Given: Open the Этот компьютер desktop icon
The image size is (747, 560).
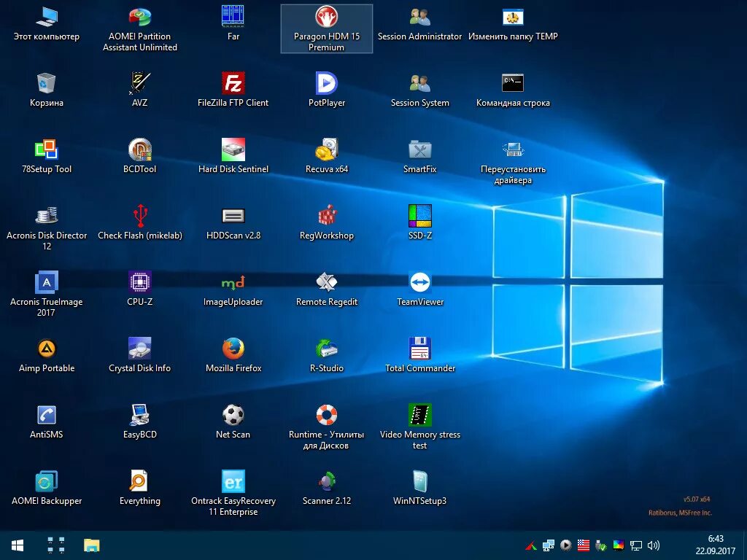Looking at the screenshot, I should click(47, 24).
